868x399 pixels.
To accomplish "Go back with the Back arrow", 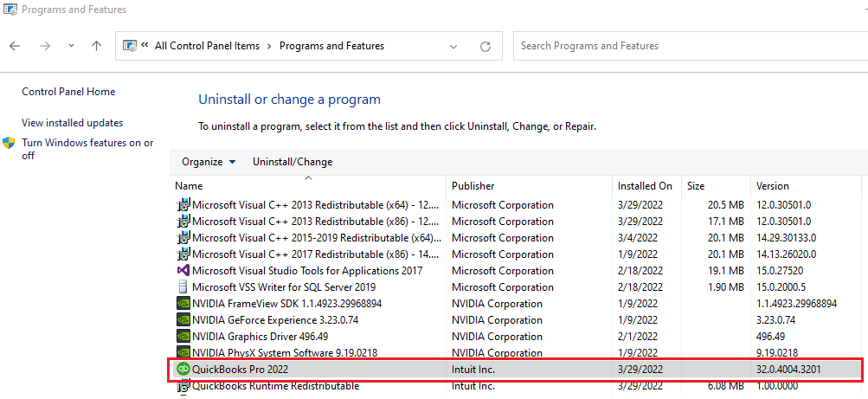I will tap(15, 46).
